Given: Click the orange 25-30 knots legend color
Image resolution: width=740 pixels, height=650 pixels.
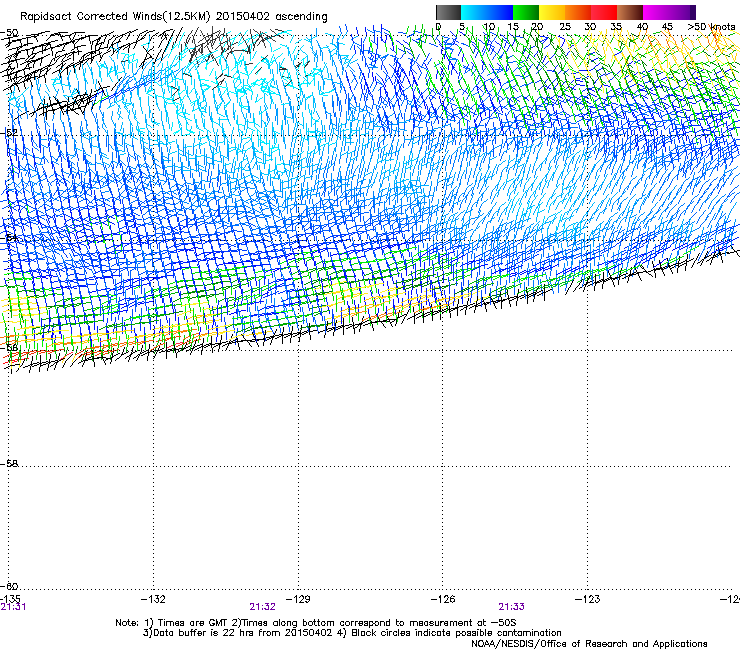Looking at the screenshot, I should 578,12.
